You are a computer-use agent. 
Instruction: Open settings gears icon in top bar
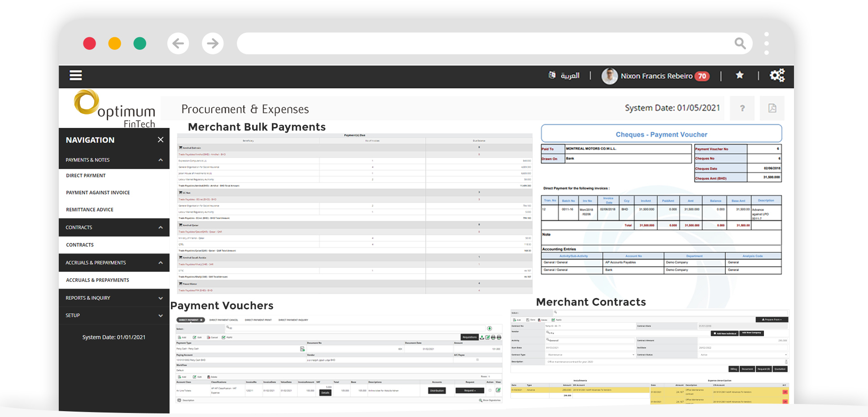[x=777, y=75]
